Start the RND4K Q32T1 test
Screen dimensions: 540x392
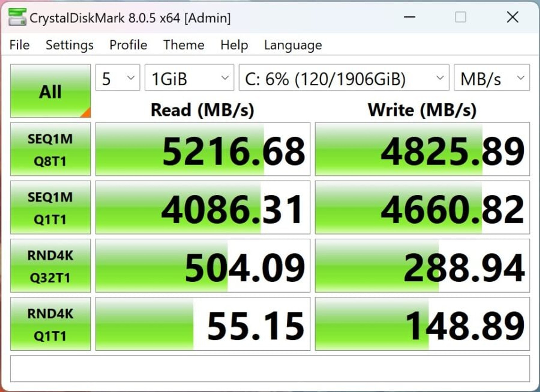click(50, 266)
